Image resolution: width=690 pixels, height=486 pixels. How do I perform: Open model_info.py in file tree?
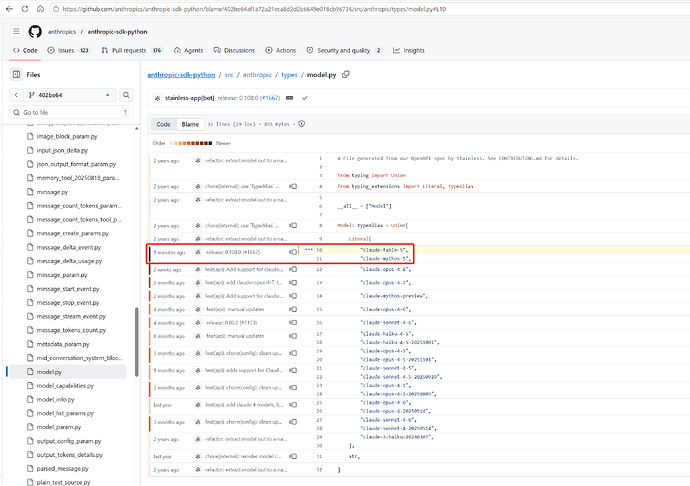(55, 399)
